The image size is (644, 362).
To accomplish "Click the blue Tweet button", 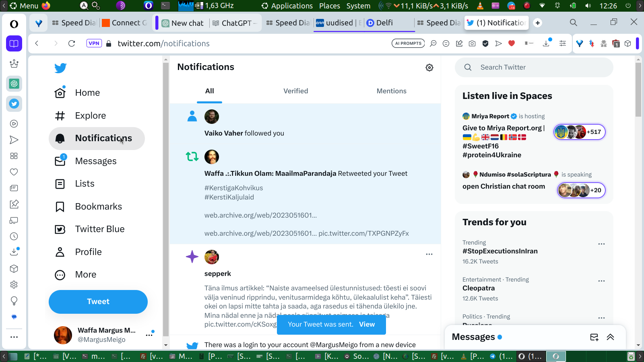I will [x=98, y=302].
